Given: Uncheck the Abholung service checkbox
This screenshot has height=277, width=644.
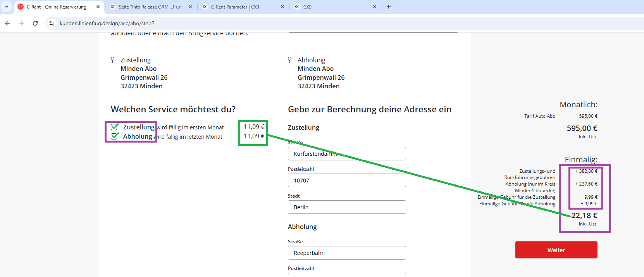Looking at the screenshot, I should (114, 136).
